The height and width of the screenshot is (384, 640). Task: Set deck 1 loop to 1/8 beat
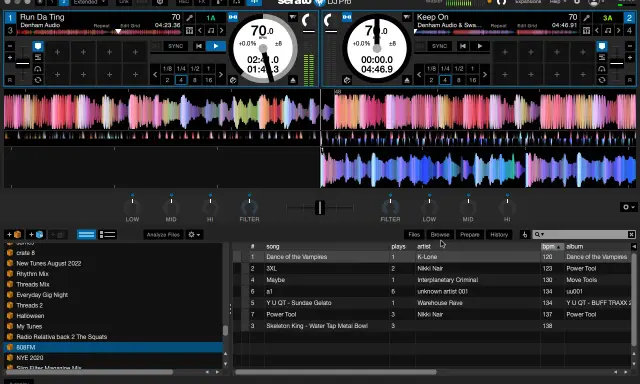167,69
